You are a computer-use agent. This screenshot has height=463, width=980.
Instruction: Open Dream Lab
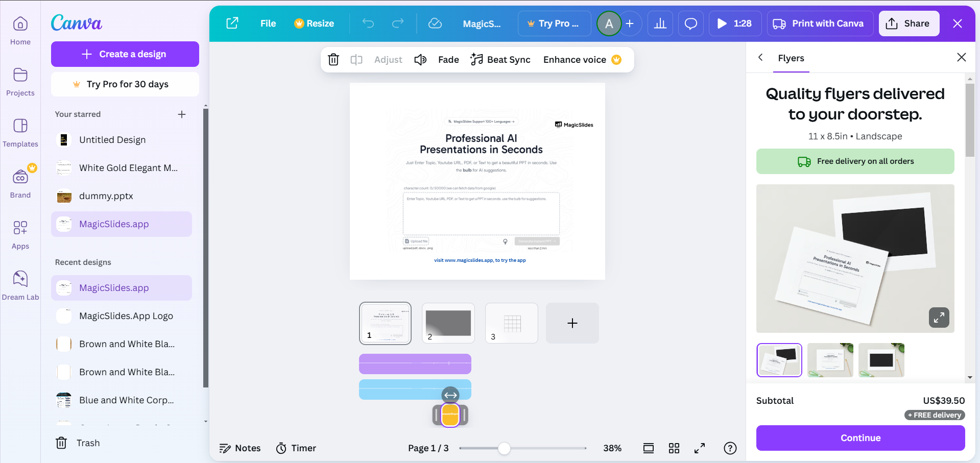point(20,286)
